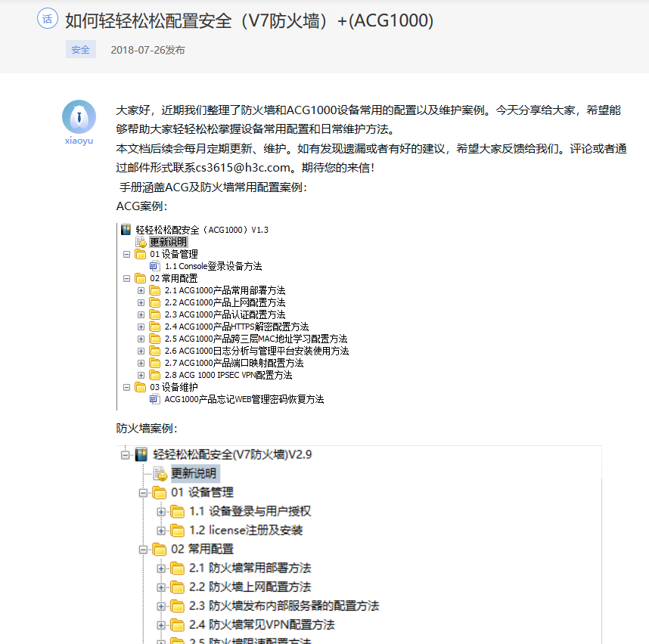Image resolution: width=649 pixels, height=644 pixels.
Task: Click the firewall 更新说明 document icon
Action: (160, 474)
